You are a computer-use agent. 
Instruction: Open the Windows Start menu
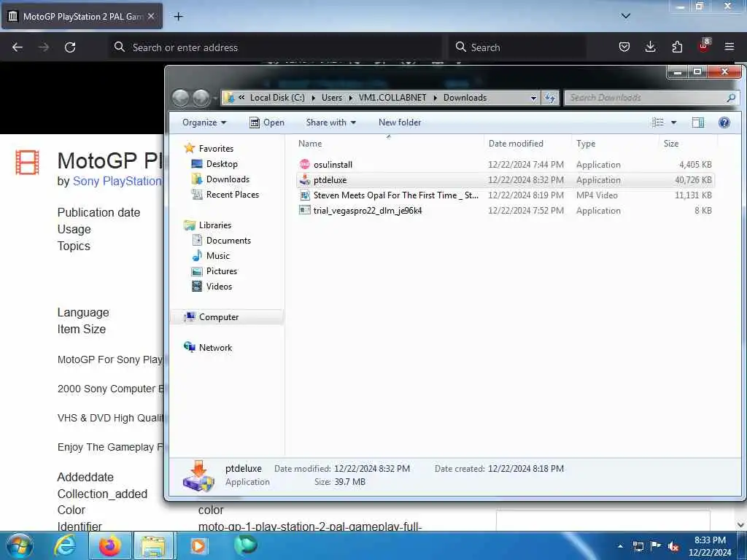pyautogui.click(x=19, y=545)
